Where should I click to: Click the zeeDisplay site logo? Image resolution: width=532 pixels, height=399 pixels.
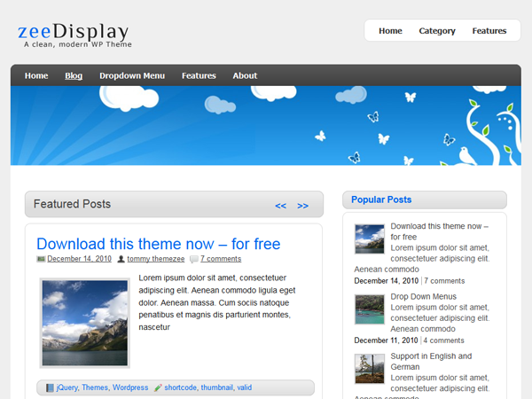[x=73, y=33]
